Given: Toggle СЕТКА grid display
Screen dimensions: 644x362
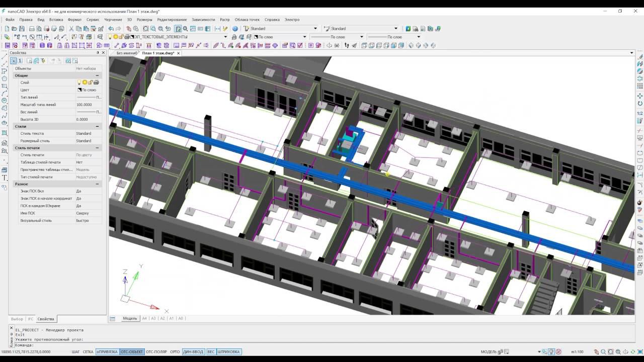Looking at the screenshot, I should coord(88,352).
